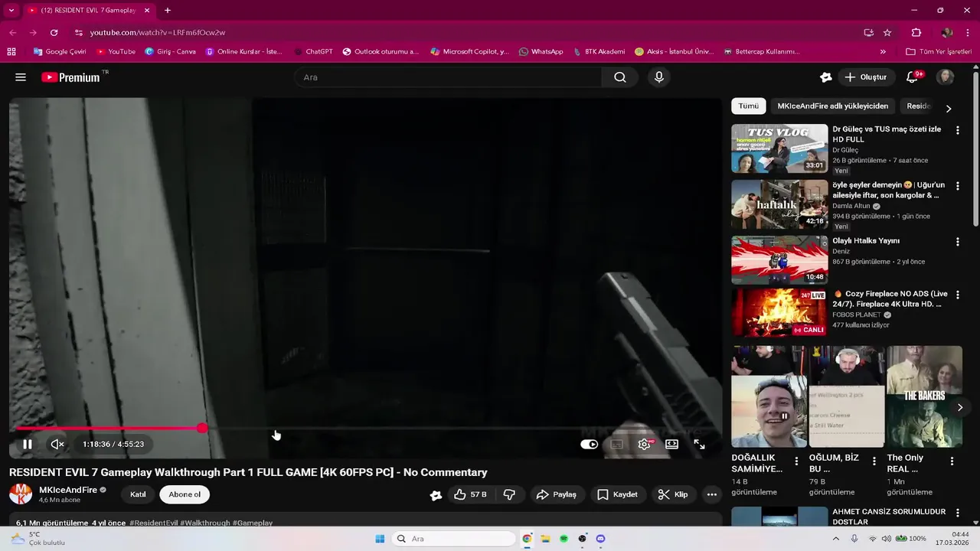The image size is (980, 551).
Task: Click #ResidentEvil hashtag link
Action: pyautogui.click(x=154, y=523)
